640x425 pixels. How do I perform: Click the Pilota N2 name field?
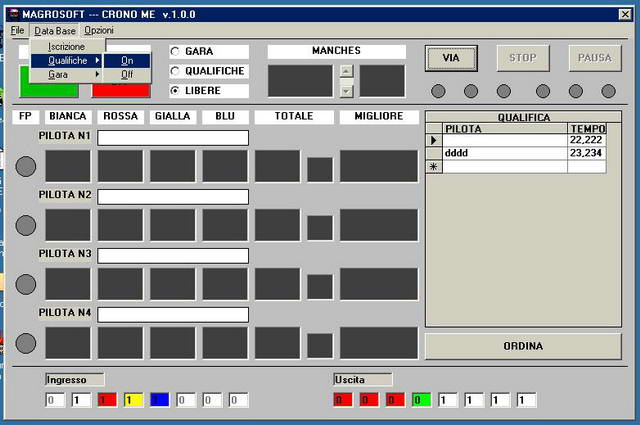[x=172, y=197]
